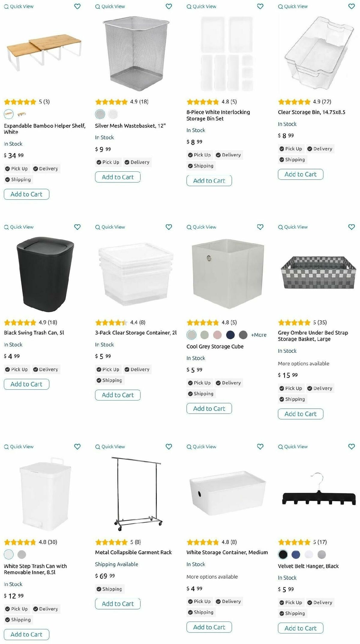Open White Storage Container, Medium product title
The width and height of the screenshot is (360, 644).
[x=227, y=552]
